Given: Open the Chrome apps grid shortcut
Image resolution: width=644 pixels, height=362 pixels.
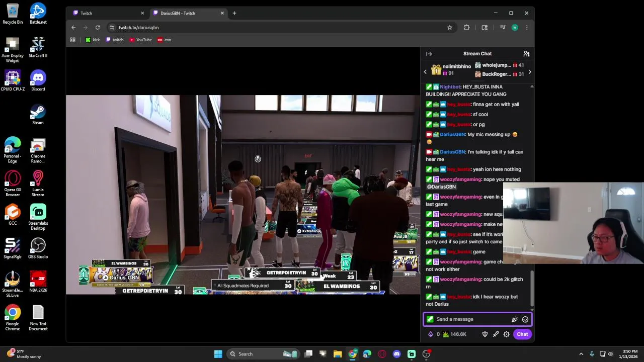Looking at the screenshot, I should [x=73, y=40].
